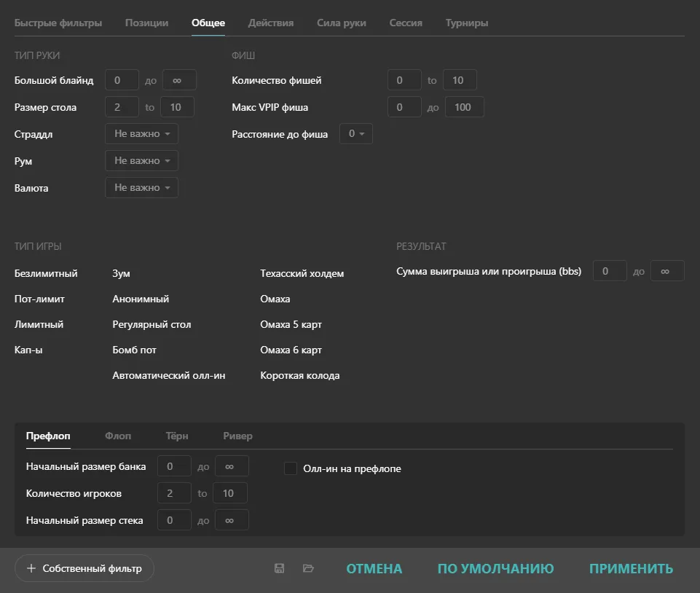
Task: Expand the Рум dropdown list
Action: [141, 160]
